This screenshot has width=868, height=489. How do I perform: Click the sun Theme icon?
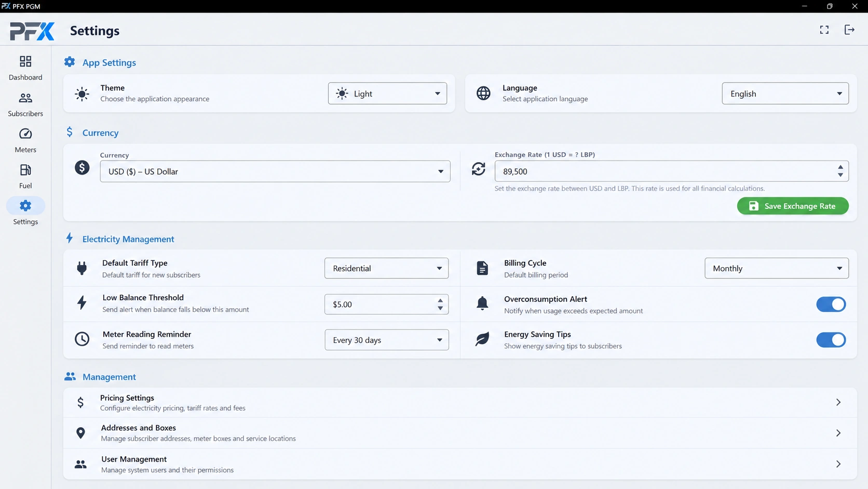tap(82, 94)
